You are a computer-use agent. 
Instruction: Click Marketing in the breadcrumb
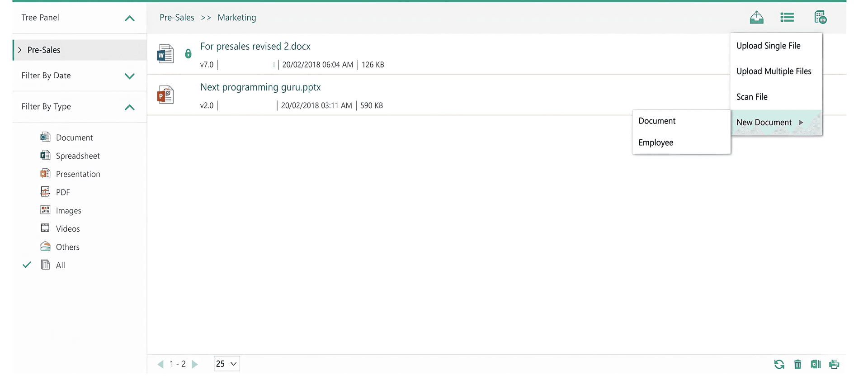pos(236,18)
